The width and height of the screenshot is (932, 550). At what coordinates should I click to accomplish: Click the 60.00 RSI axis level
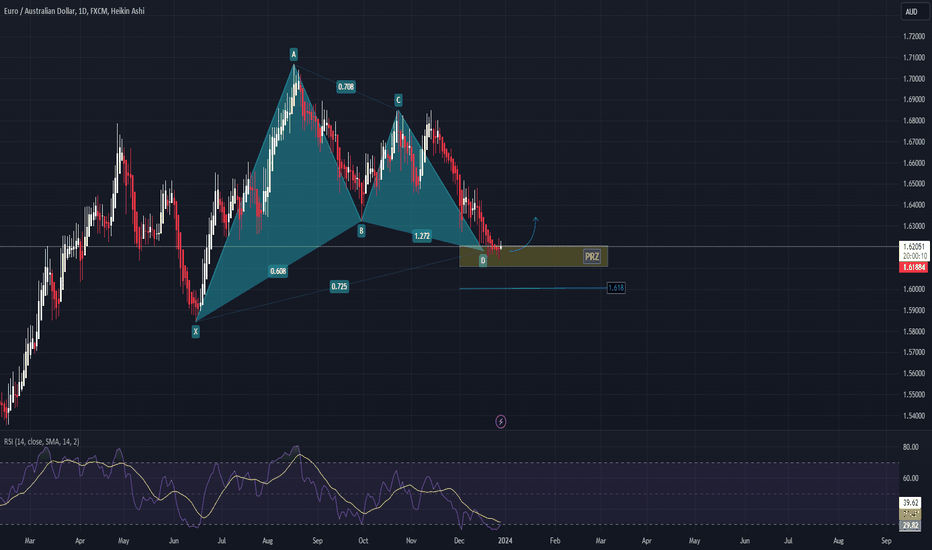pyautogui.click(x=910, y=478)
